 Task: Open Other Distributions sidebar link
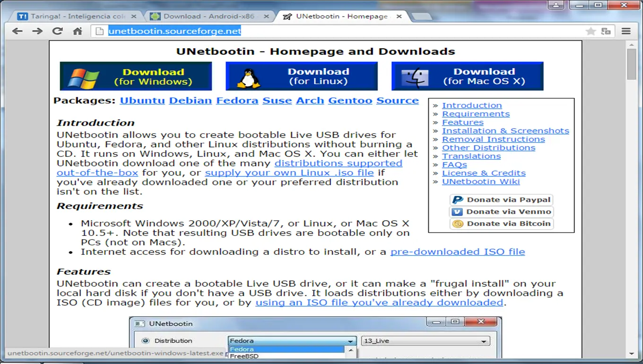(x=489, y=148)
